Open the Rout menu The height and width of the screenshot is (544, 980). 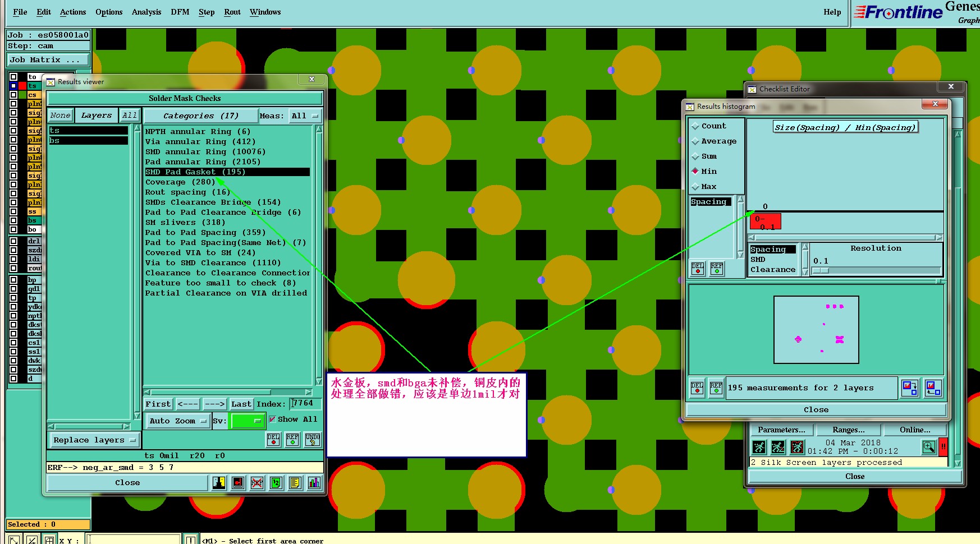pos(232,12)
